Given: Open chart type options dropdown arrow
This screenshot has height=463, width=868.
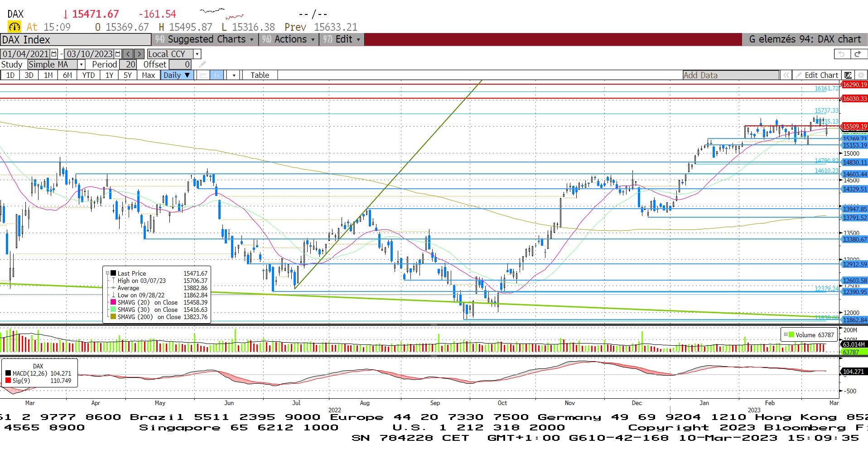Looking at the screenshot, I should click(x=234, y=75).
